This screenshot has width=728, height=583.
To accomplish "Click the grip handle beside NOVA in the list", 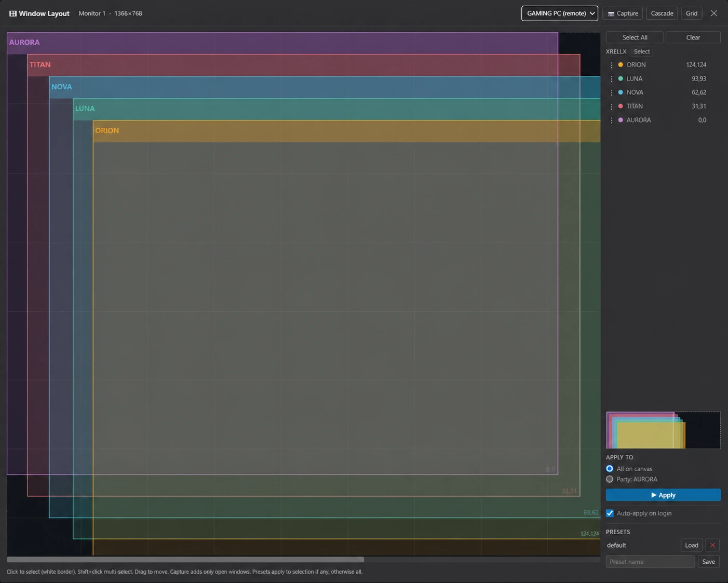I will point(612,92).
